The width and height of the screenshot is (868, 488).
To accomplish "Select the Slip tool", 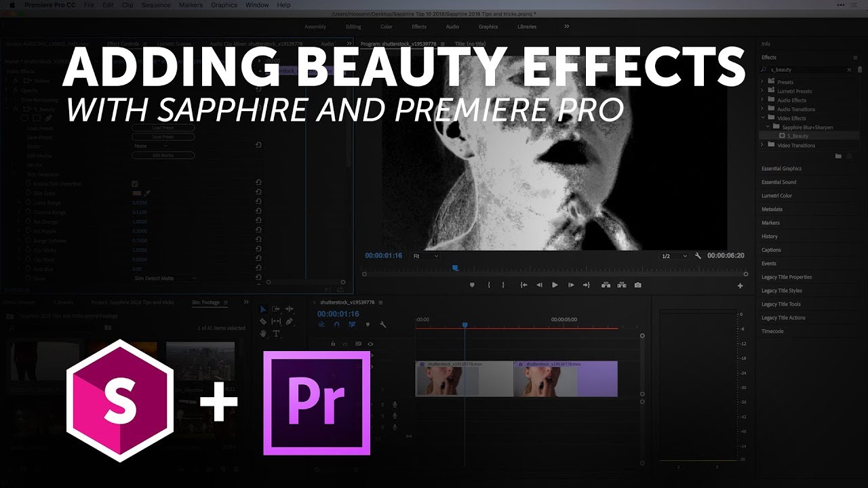I will (276, 321).
